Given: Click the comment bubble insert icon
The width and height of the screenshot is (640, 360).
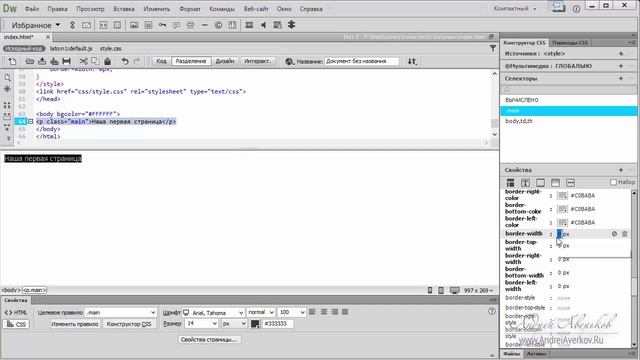Looking at the screenshot, I should pyautogui.click(x=176, y=25).
